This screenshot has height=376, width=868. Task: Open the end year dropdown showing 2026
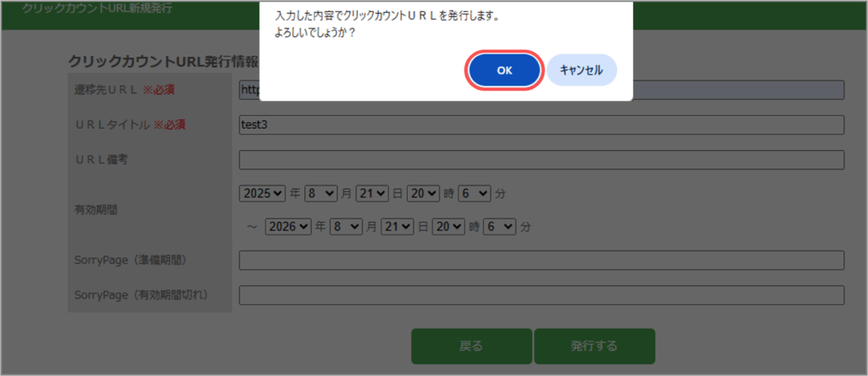tap(288, 227)
